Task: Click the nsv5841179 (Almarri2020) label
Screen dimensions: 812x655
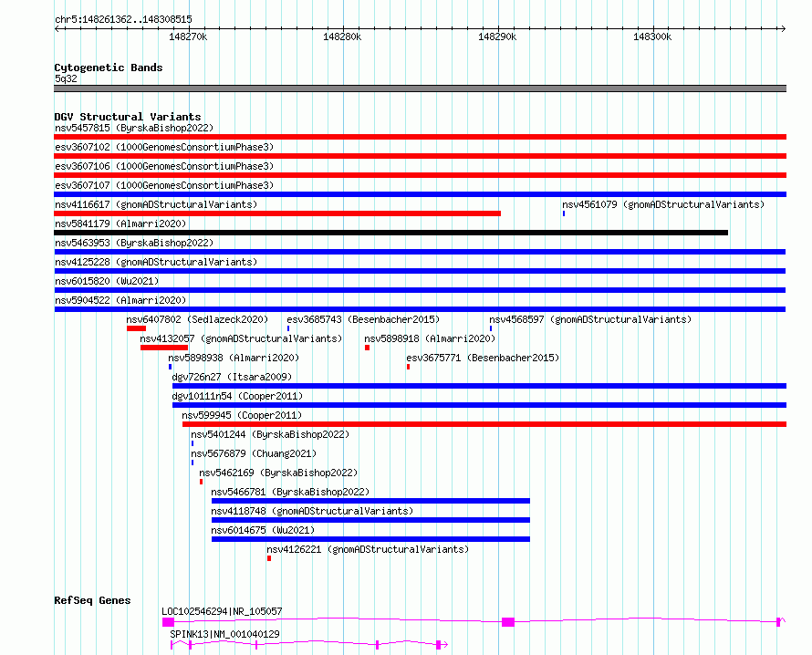Action: (120, 224)
